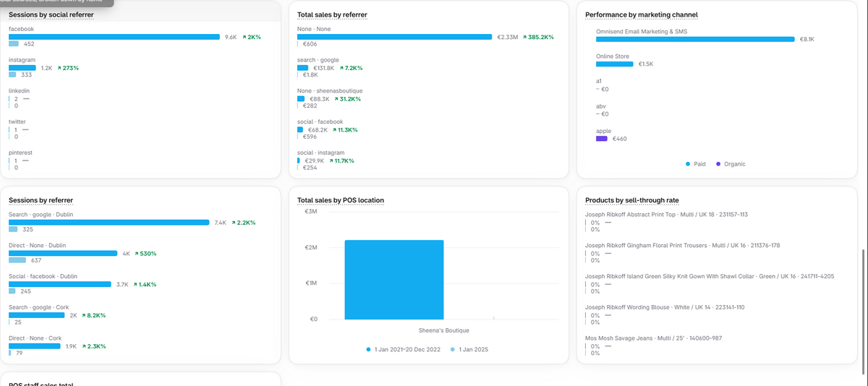868x386 pixels.
Task: Open the Total sales by referrer report
Action: click(x=332, y=14)
